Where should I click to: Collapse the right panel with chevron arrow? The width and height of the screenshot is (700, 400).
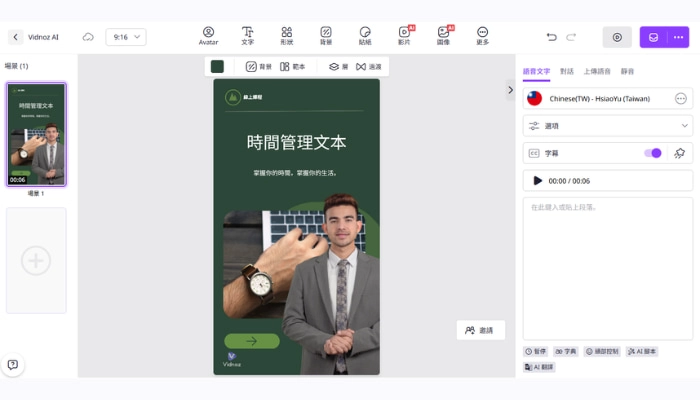coord(510,90)
